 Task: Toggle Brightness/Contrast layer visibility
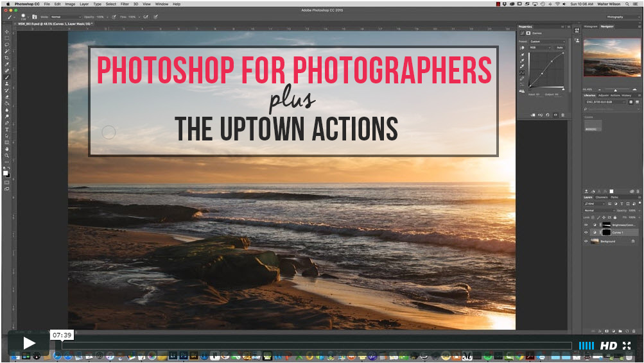pyautogui.click(x=586, y=224)
